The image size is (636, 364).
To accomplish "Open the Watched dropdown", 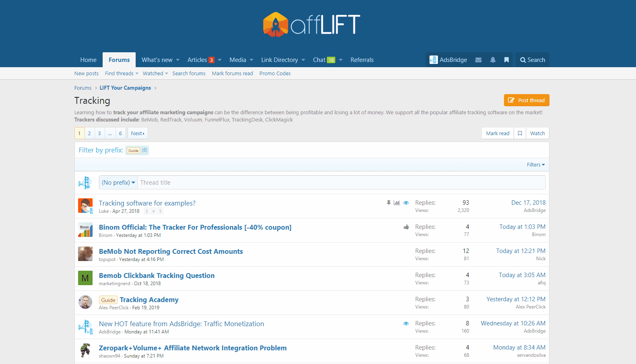I will click(x=155, y=74).
